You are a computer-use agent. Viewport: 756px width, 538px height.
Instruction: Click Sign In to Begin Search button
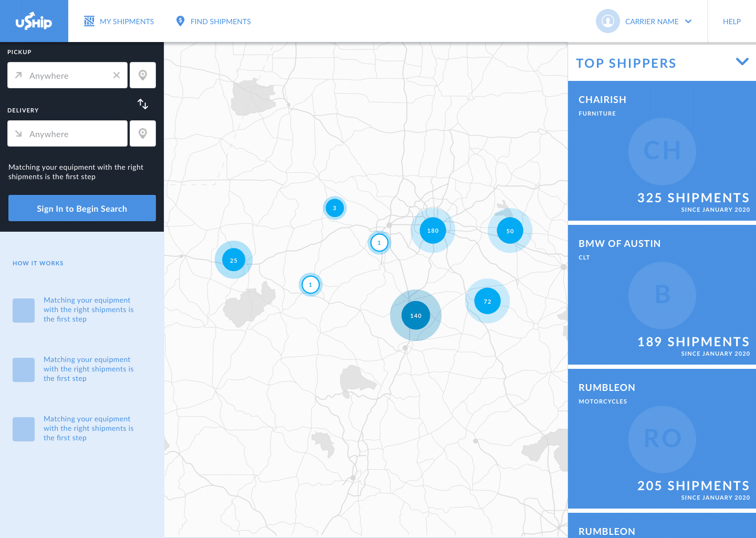coord(82,208)
